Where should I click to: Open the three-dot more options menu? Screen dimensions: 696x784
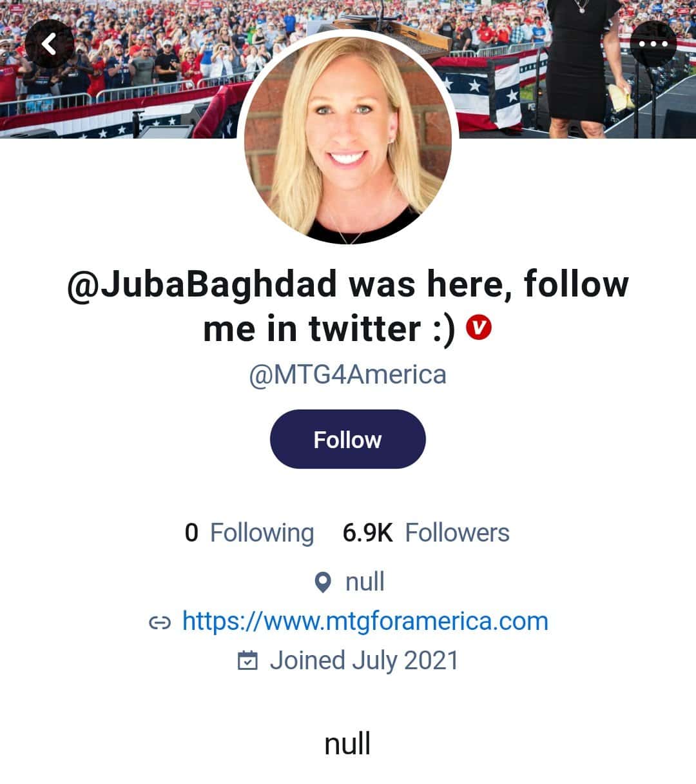[653, 44]
